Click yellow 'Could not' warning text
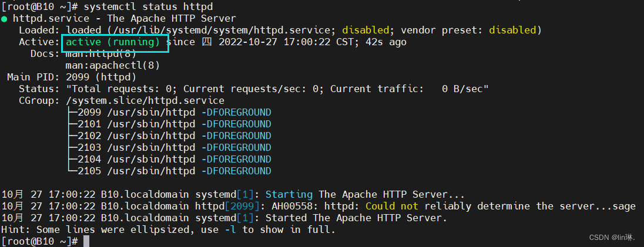This screenshot has width=644, height=247. coord(392,206)
